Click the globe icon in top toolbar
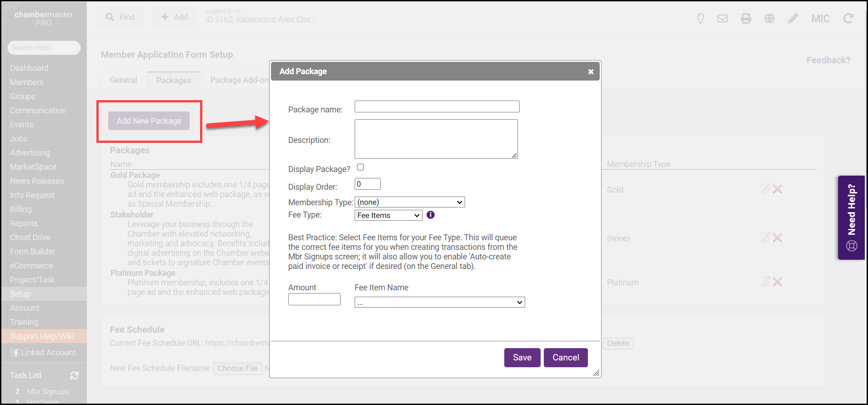This screenshot has width=868, height=405. coord(769,19)
